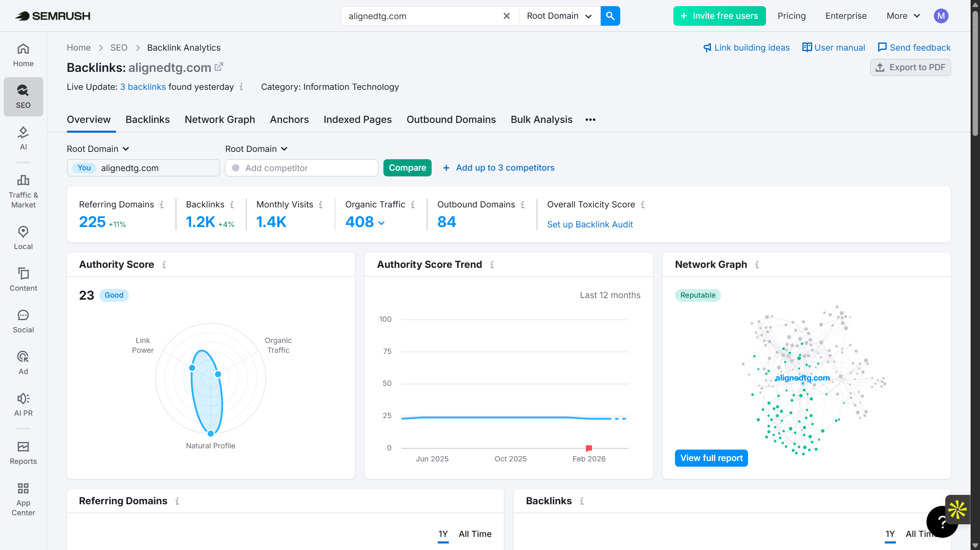Switch Backlinks panel to 1Y view
980x550 pixels.
pos(890,534)
